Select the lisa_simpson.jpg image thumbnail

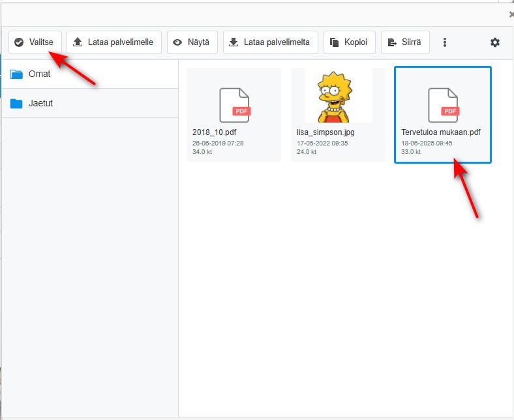[x=339, y=95]
